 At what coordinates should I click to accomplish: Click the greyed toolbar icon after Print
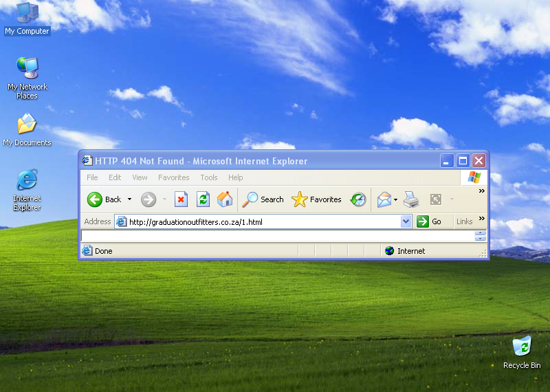pos(436,199)
